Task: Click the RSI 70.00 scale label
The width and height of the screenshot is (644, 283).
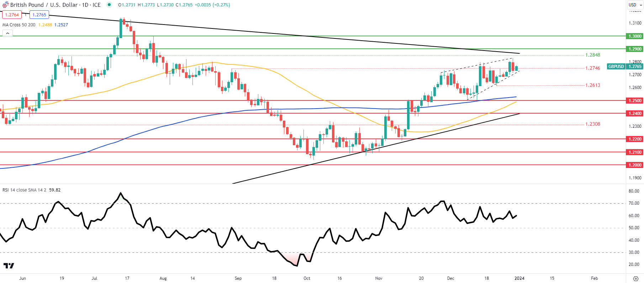Action: (x=634, y=203)
